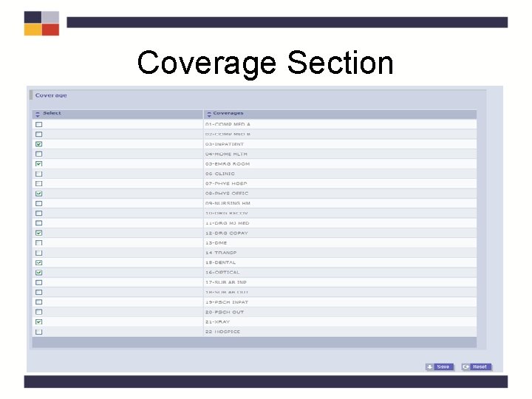Select the 14-TRANSP checkbox

[39, 253]
